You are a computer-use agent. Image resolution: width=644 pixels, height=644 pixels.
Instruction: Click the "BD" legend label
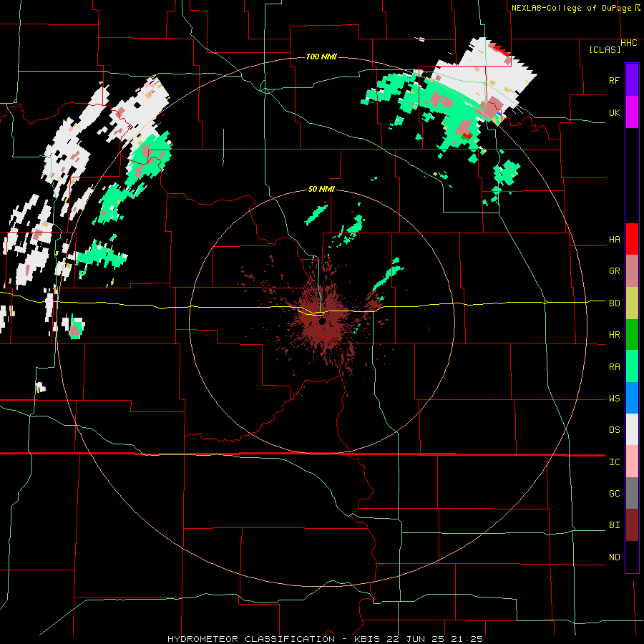pyautogui.click(x=614, y=303)
